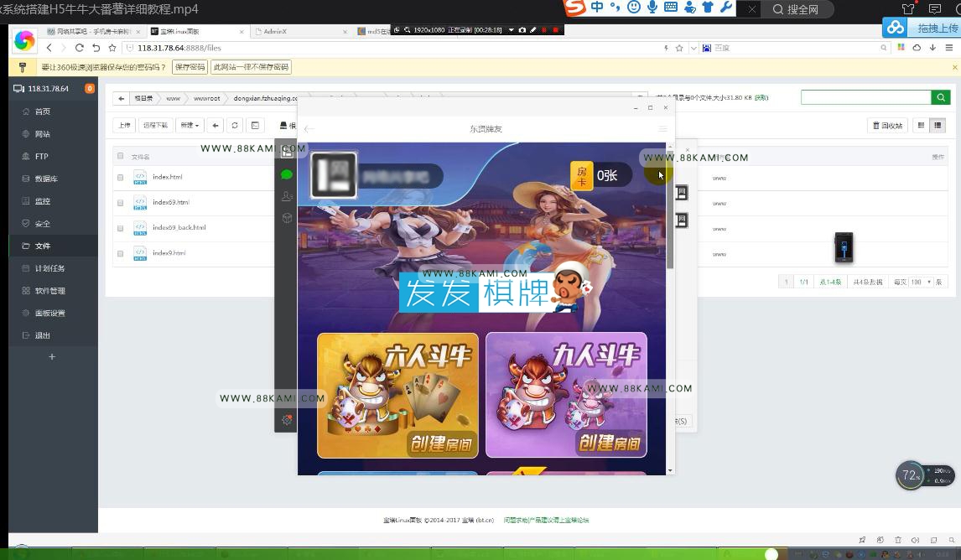Image resolution: width=961 pixels, height=560 pixels.
Task: Open 安全 in the panel sidebar
Action: click(x=42, y=224)
